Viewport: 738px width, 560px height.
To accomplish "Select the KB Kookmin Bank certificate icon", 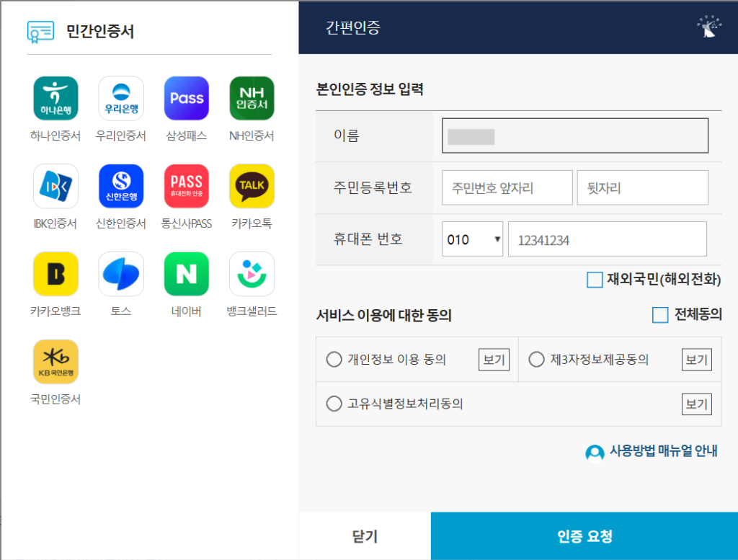I will point(55,361).
